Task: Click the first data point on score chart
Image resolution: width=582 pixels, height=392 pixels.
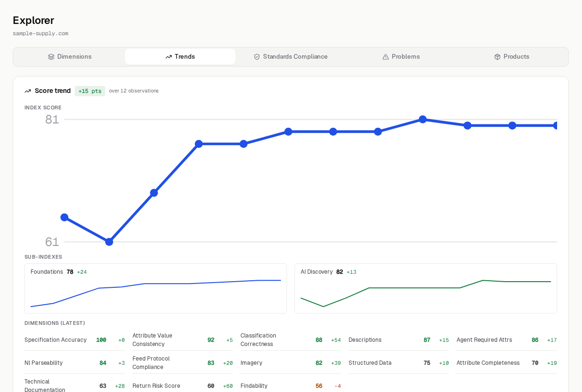Action: [64, 217]
